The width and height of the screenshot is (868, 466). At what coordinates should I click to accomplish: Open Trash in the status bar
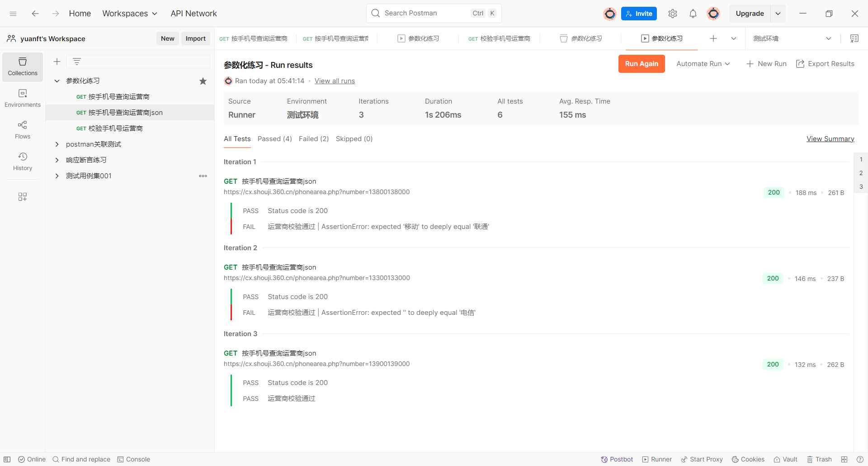[x=820, y=459]
